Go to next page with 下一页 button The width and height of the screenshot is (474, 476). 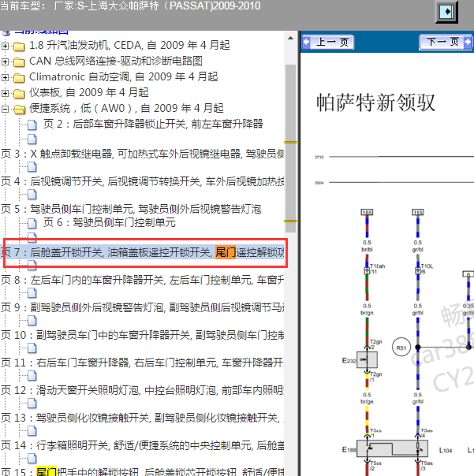point(446,42)
